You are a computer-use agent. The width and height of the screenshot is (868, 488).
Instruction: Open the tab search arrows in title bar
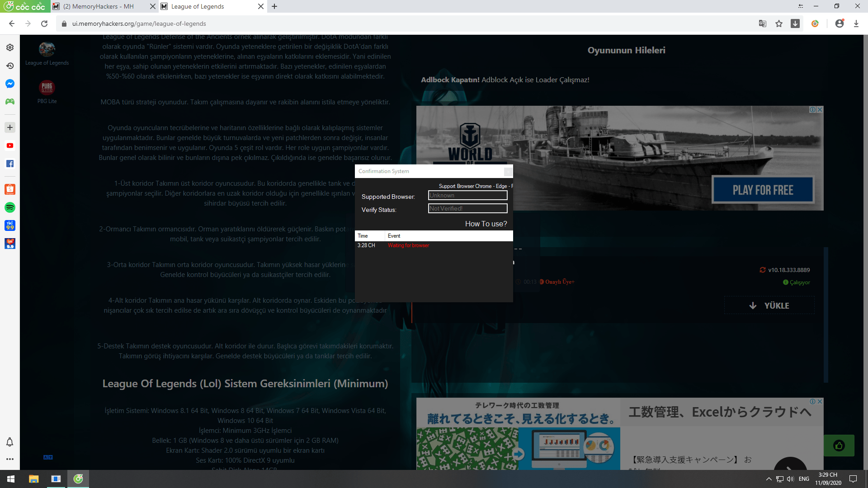point(801,6)
